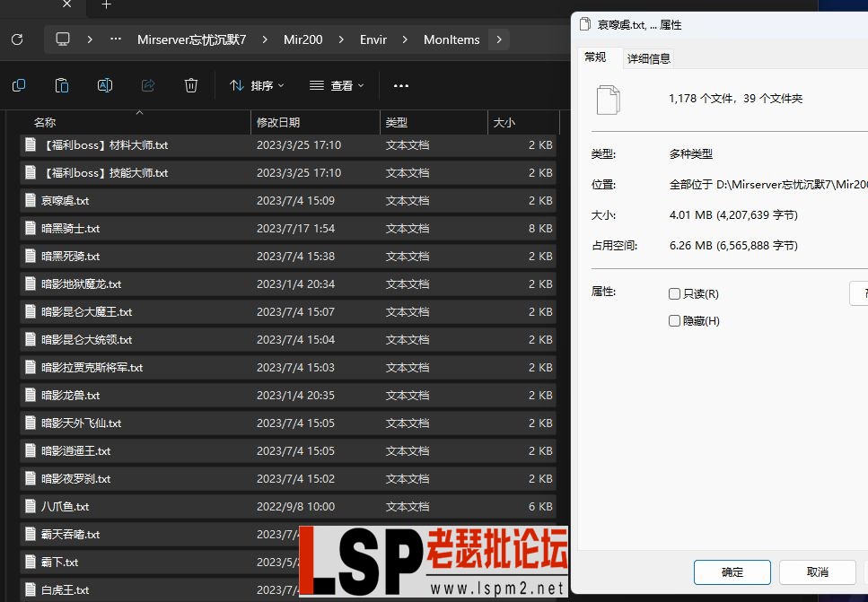The height and width of the screenshot is (602, 868).
Task: Click the location path starting D:\Mirserver
Action: tap(768, 184)
